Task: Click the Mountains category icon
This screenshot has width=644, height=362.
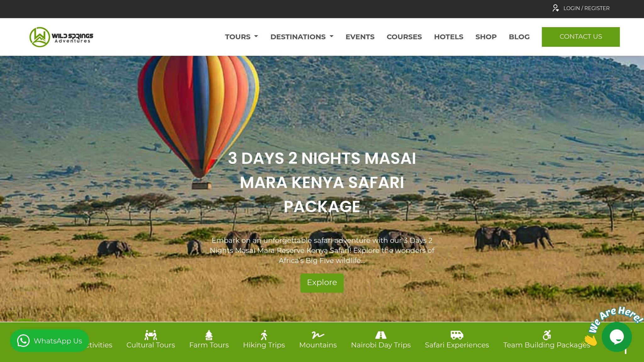Action: point(318,335)
